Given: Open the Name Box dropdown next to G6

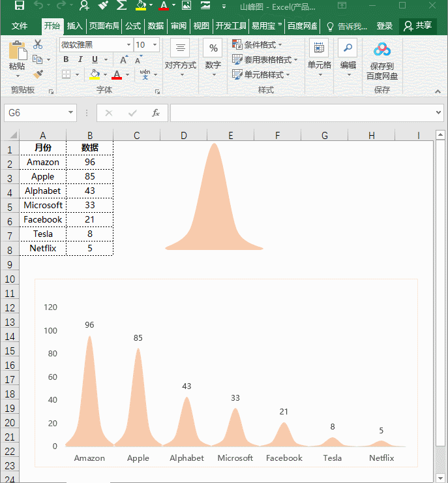Looking at the screenshot, I should tap(70, 112).
